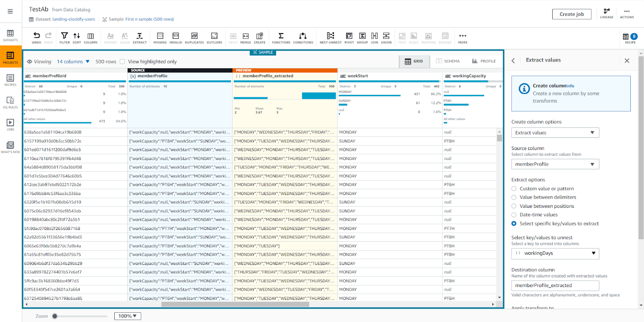This screenshot has height=322, width=644.
Task: Open the Pivot transform
Action: pyautogui.click(x=349, y=37)
